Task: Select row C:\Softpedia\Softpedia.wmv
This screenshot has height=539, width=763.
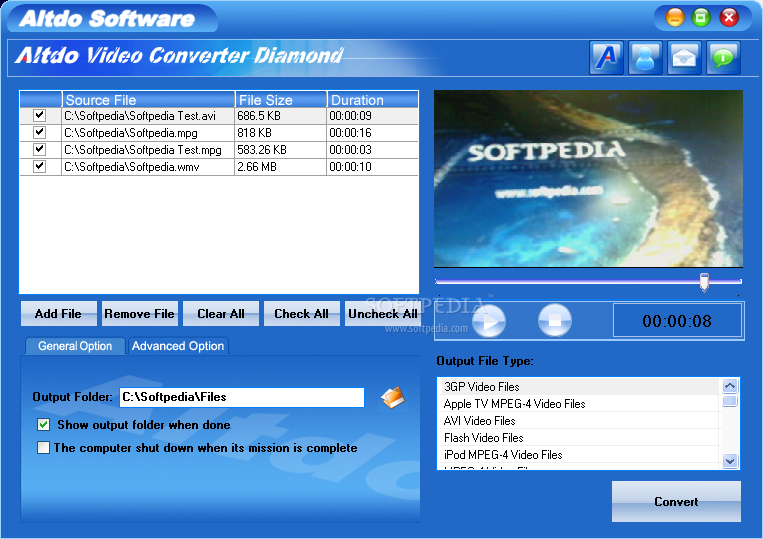Action: pyautogui.click(x=219, y=167)
